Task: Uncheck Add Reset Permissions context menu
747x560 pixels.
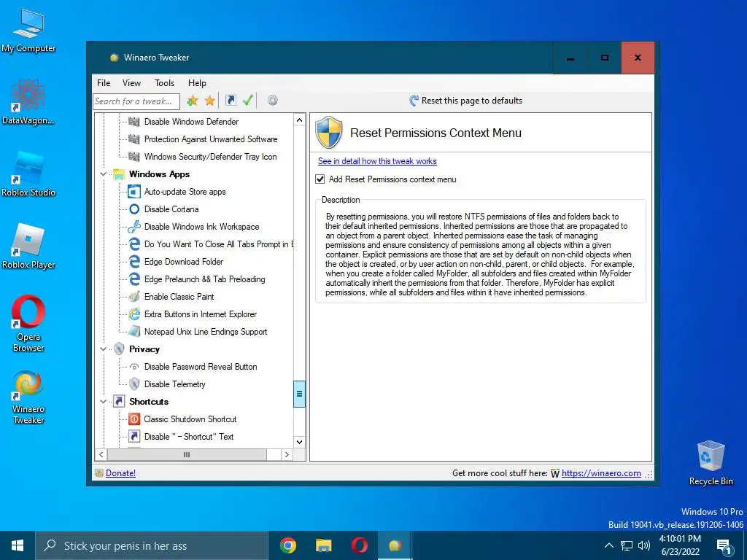Action: click(x=320, y=179)
